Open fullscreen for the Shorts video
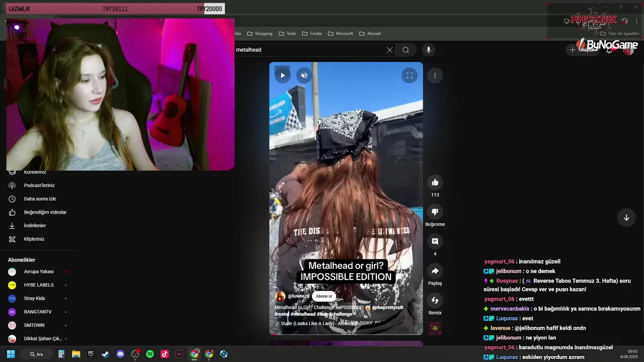 [410, 75]
